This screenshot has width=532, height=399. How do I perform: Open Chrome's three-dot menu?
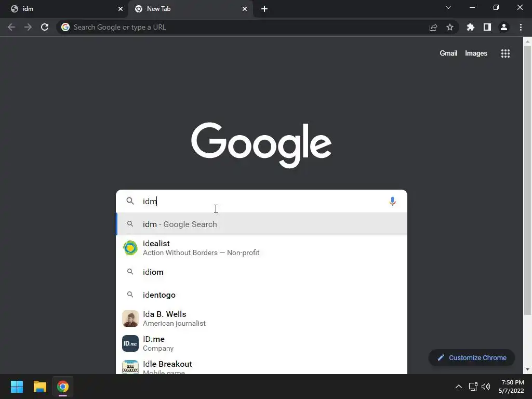click(521, 27)
